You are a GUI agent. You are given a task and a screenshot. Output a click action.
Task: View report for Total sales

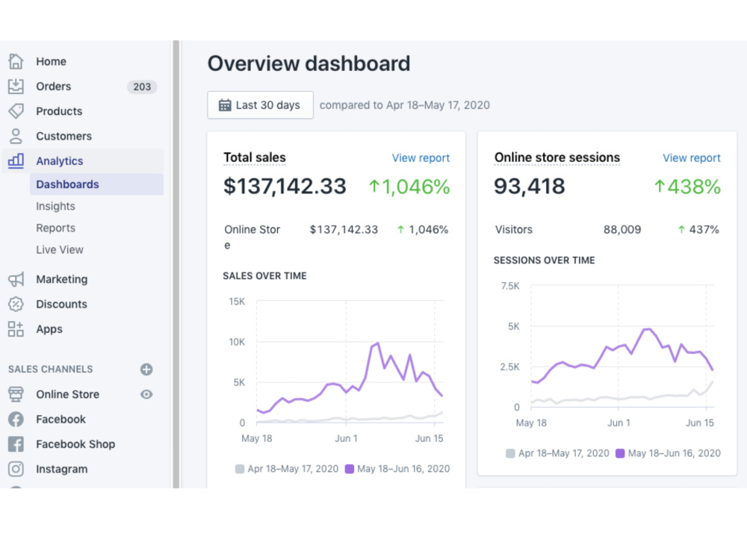pyautogui.click(x=421, y=158)
